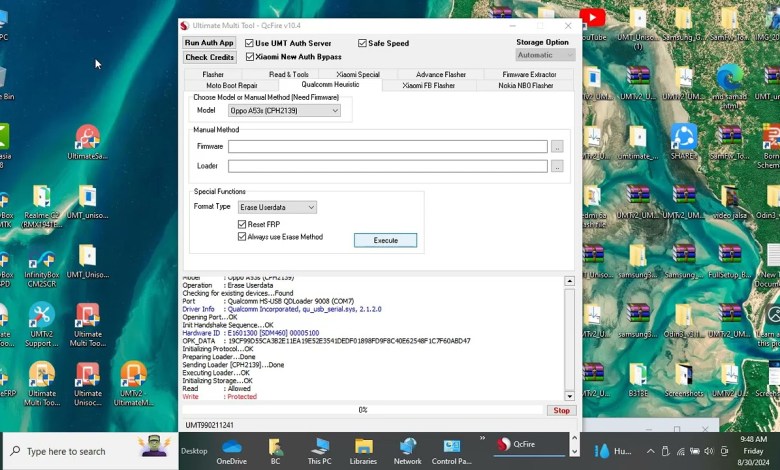The height and width of the screenshot is (470, 780).
Task: Click the Firmware path input field
Action: 387,146
